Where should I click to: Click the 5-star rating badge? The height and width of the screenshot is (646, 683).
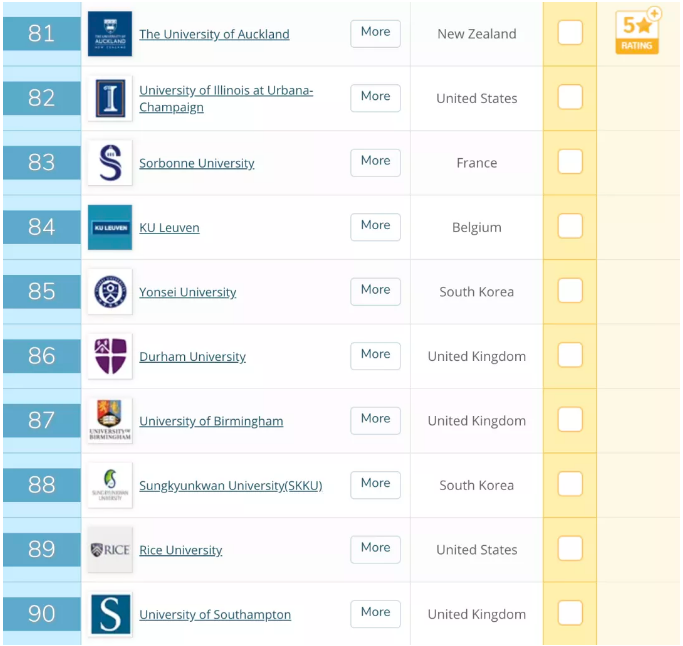coord(637,31)
